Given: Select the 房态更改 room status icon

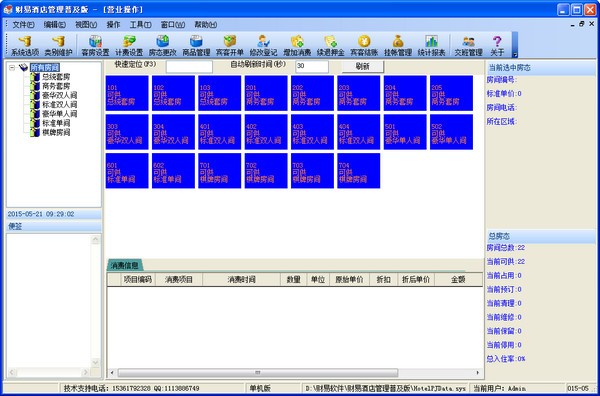Looking at the screenshot, I should click(x=163, y=46).
